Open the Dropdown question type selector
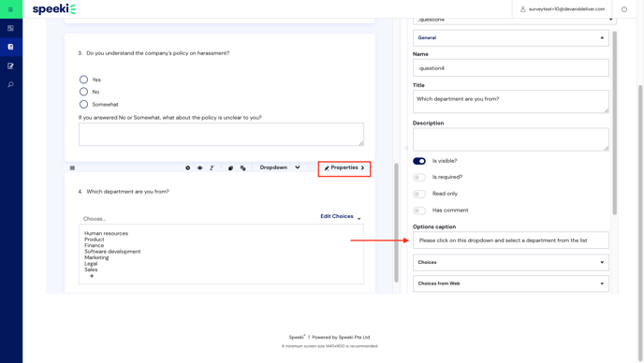 coord(280,167)
